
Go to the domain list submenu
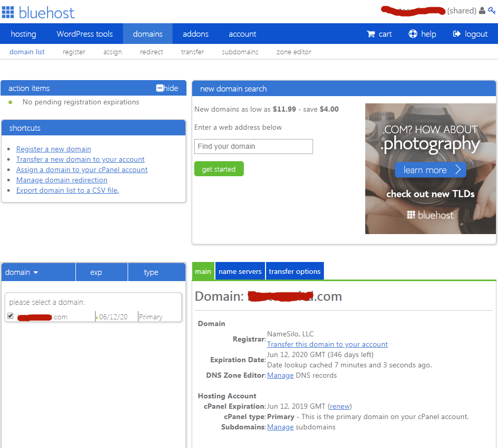27,52
